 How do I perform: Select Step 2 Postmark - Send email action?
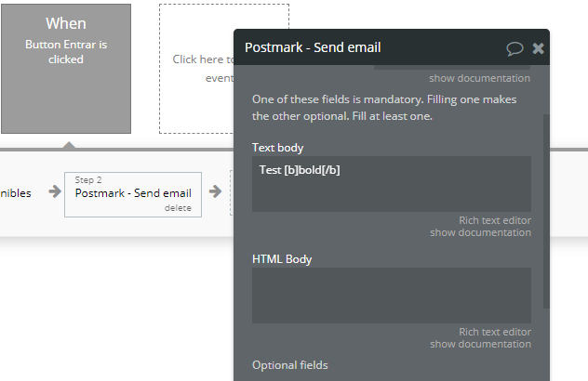(132, 192)
